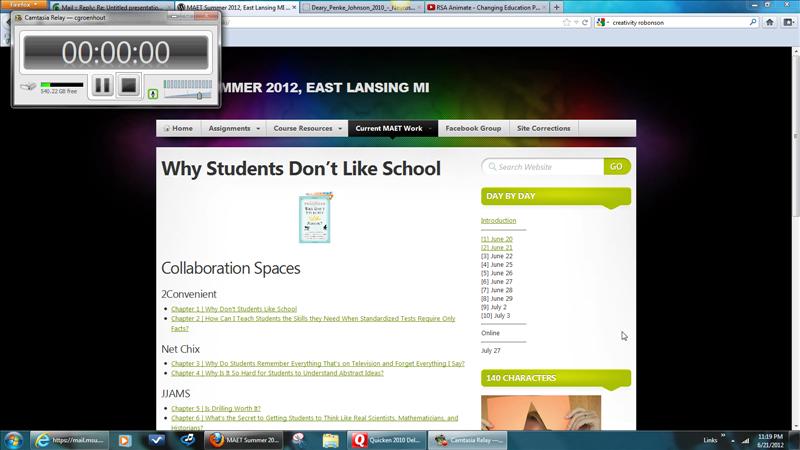Open the [2] June 21 link
The height and width of the screenshot is (450, 800).
tap(497, 247)
